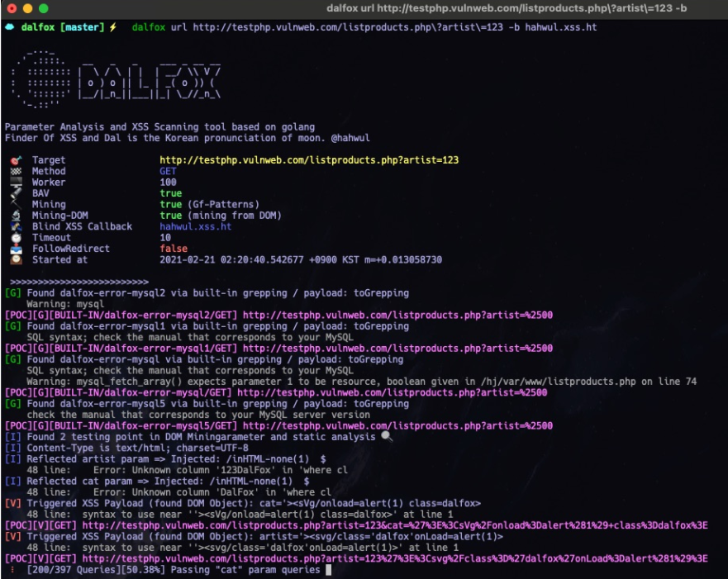Screen dimensions: 728x579
Task: Click the magnifying glass after static analysis
Action: (x=386, y=437)
